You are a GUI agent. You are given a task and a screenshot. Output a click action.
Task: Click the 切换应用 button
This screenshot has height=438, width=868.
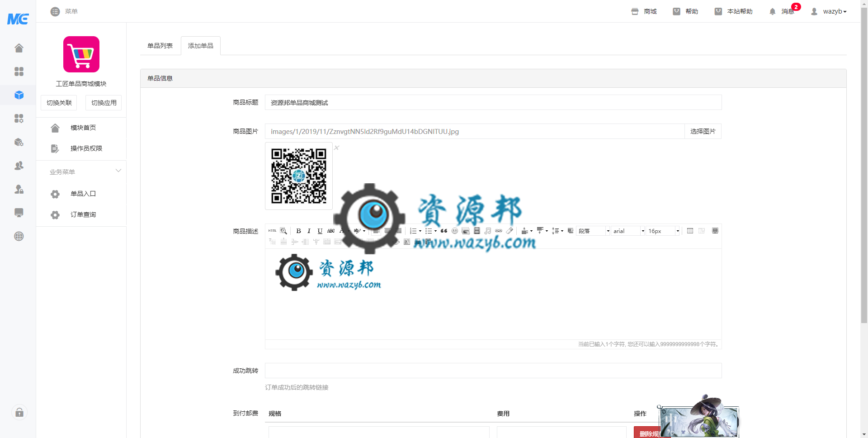point(104,103)
